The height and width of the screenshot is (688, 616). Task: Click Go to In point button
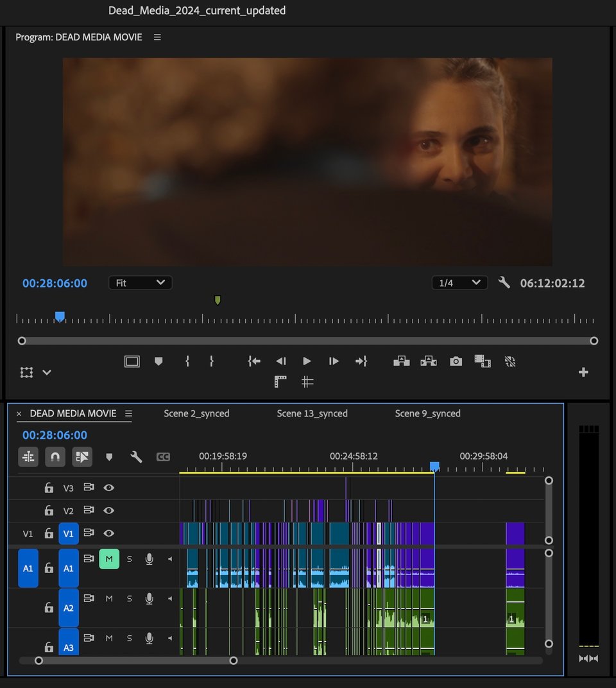[254, 361]
